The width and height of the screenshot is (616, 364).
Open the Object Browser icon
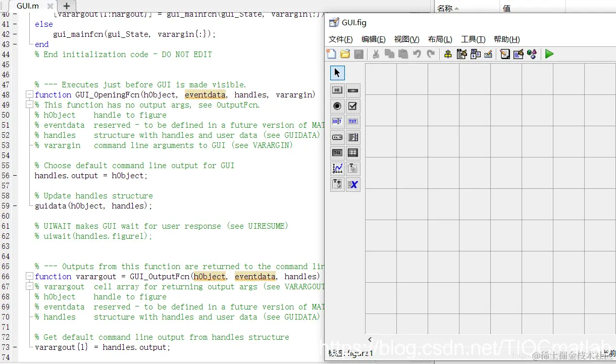pos(532,54)
